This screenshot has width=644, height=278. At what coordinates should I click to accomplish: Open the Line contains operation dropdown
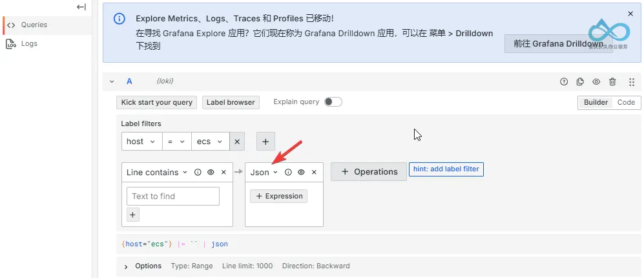(x=156, y=173)
